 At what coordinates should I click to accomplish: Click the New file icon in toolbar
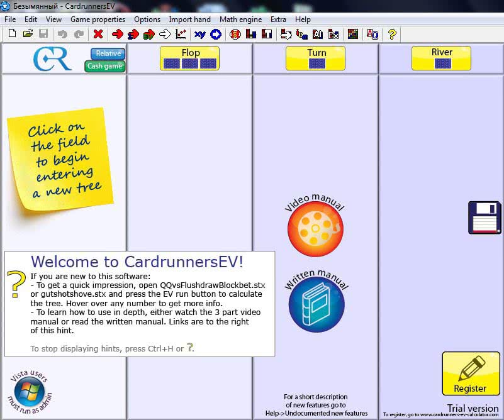12,34
